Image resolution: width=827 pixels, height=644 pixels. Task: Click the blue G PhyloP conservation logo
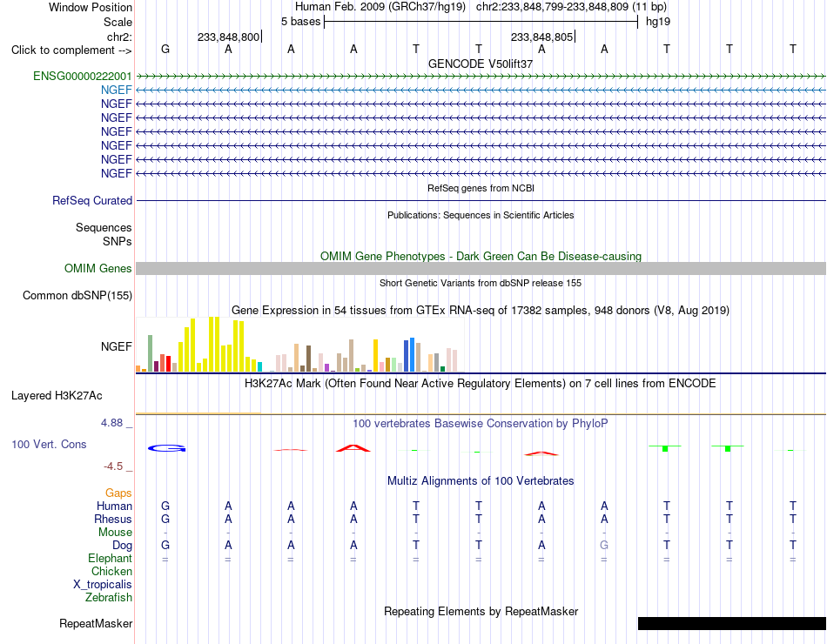[166, 448]
